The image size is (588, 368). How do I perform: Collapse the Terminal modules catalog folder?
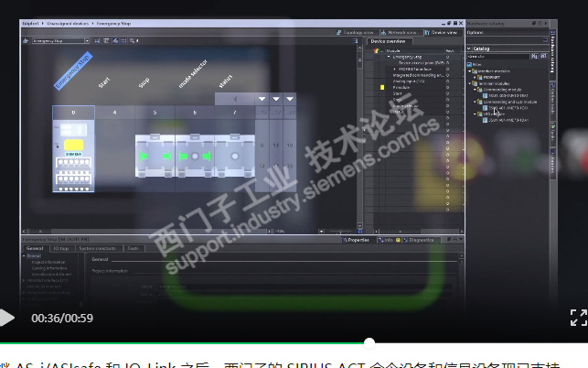point(470,83)
